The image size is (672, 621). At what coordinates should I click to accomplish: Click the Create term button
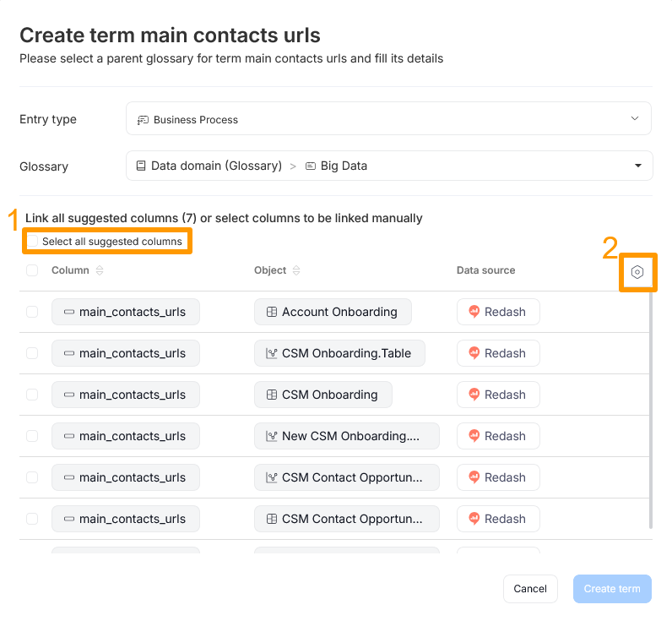tap(612, 589)
